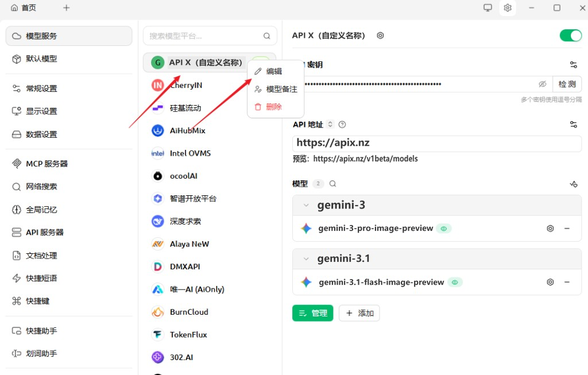Click the 添加 model button
The width and height of the screenshot is (588, 375).
pos(359,313)
